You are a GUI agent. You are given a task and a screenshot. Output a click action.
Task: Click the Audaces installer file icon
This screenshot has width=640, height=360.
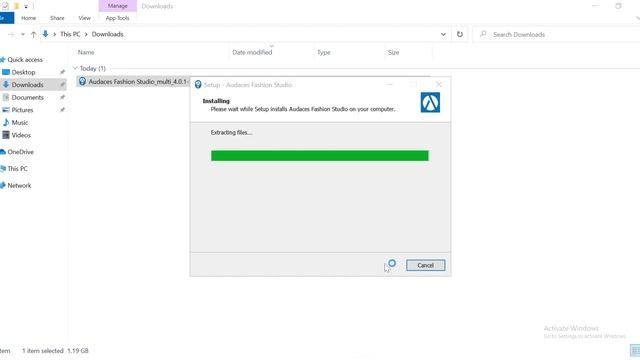[x=82, y=82]
